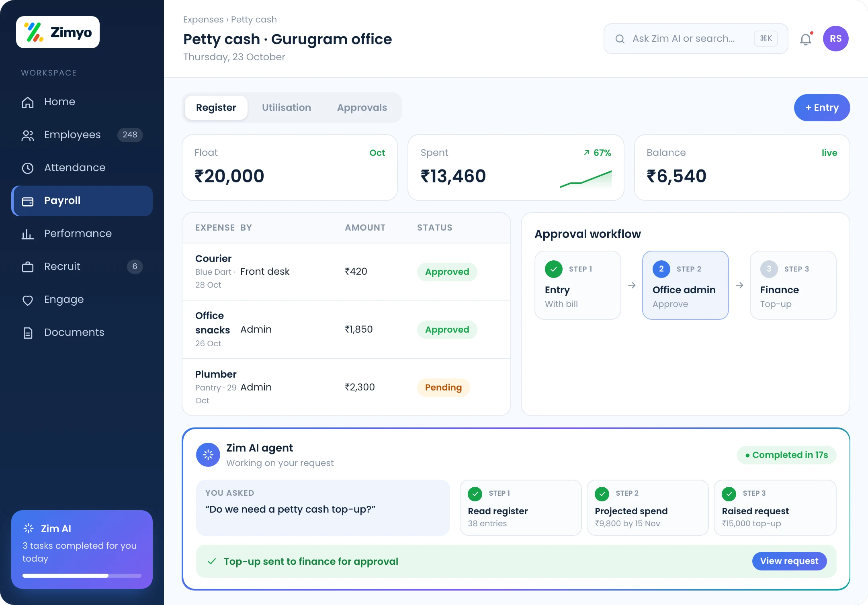868x605 pixels.
Task: Add a new entry with + Entry
Action: coord(822,108)
